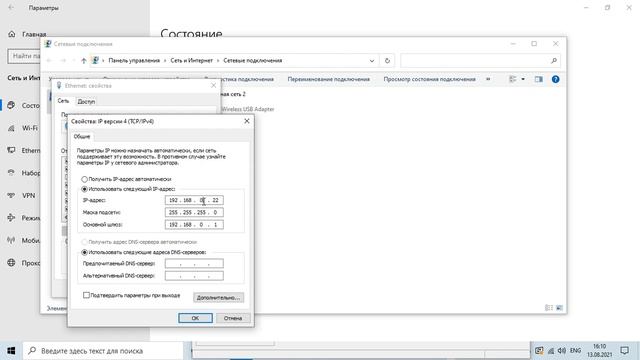Go up one level in Network Connections
The height and width of the screenshot is (360, 640).
click(84, 61)
